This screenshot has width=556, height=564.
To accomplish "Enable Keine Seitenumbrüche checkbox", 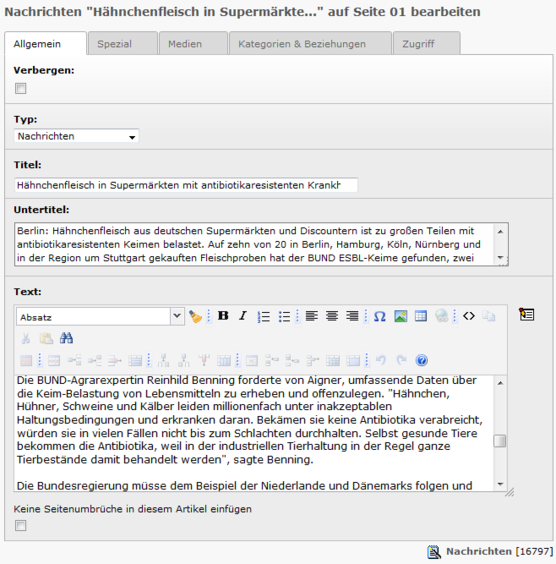I will click(x=20, y=526).
